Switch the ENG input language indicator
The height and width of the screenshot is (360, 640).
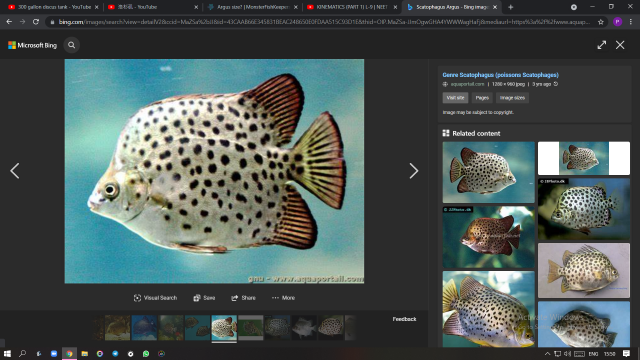click(x=593, y=354)
